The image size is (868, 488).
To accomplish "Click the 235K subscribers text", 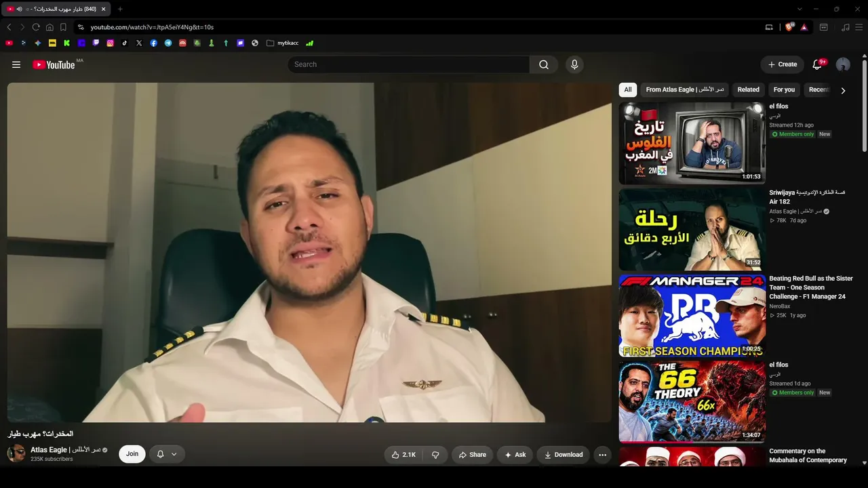I will click(x=52, y=460).
